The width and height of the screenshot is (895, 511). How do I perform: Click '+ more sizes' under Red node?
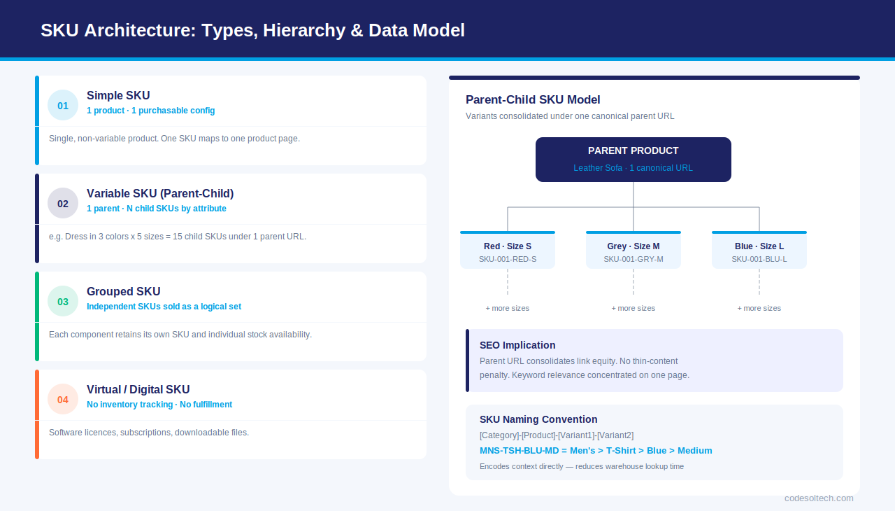click(x=507, y=308)
